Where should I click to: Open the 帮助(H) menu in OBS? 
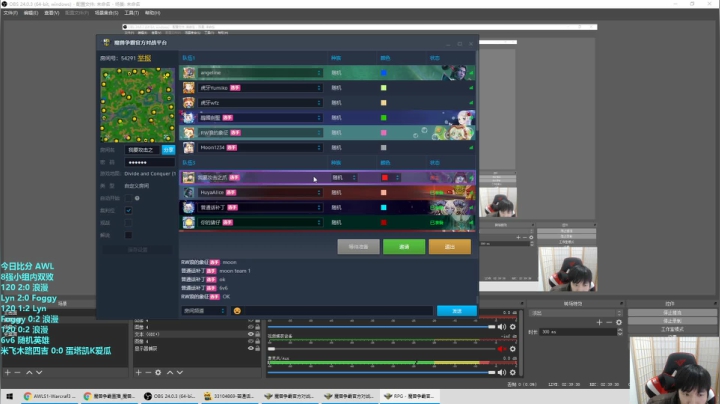152,13
